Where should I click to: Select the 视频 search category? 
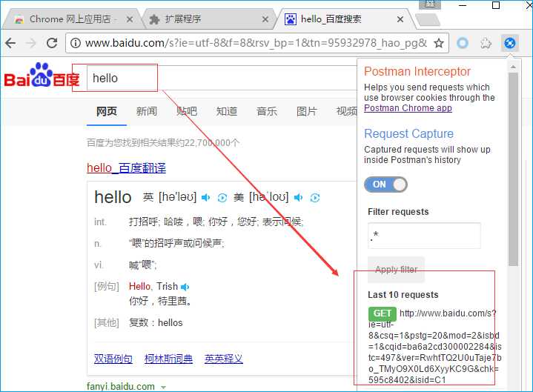(x=346, y=111)
